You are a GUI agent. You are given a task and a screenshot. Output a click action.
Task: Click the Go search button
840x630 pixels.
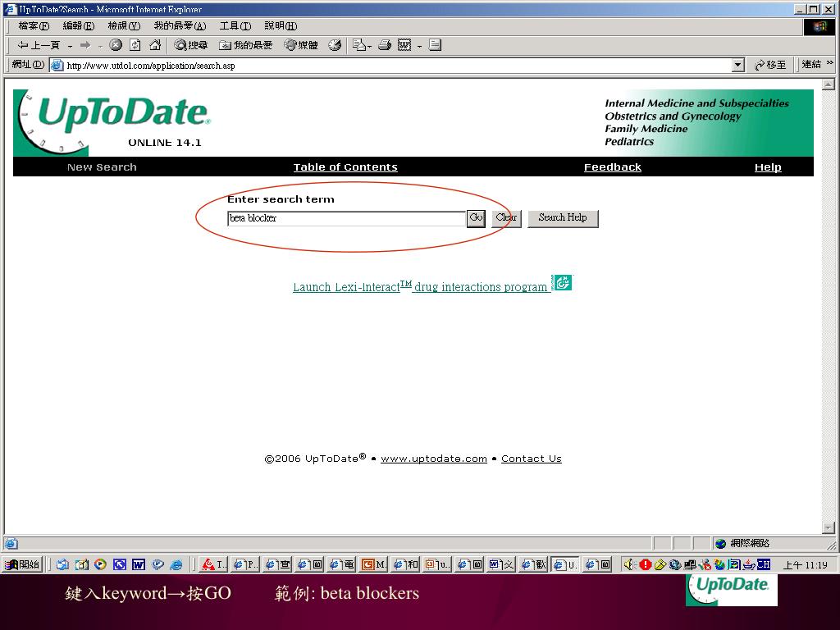tap(476, 218)
